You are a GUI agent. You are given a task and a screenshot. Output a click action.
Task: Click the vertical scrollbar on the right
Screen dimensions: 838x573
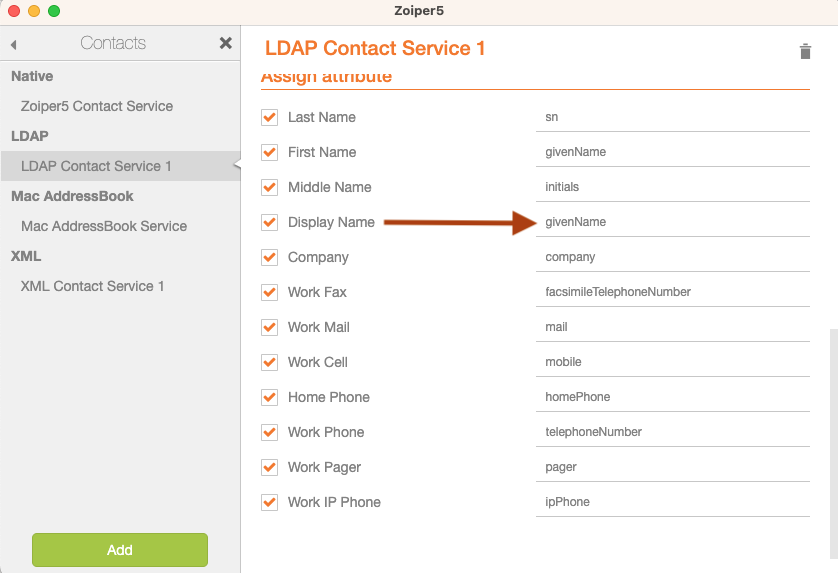833,444
